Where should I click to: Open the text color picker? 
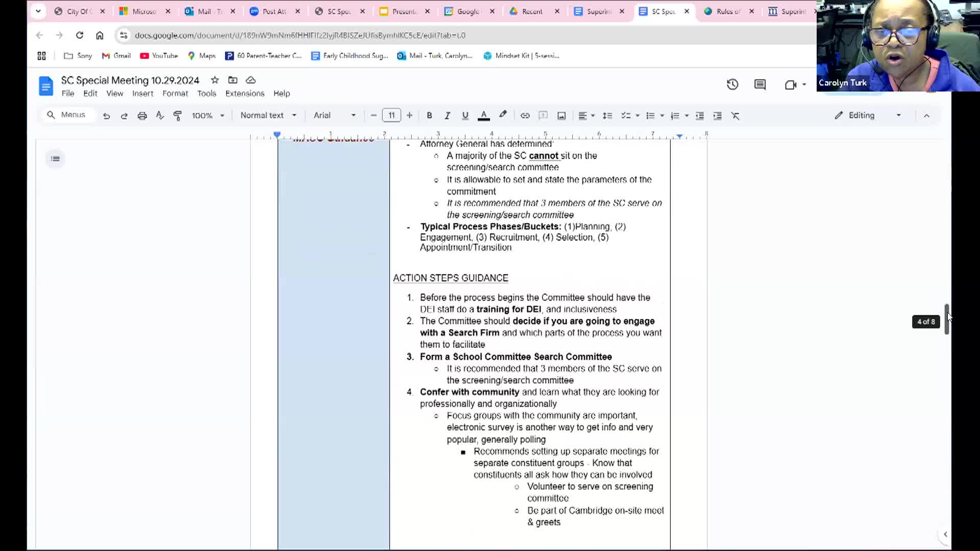(x=483, y=116)
